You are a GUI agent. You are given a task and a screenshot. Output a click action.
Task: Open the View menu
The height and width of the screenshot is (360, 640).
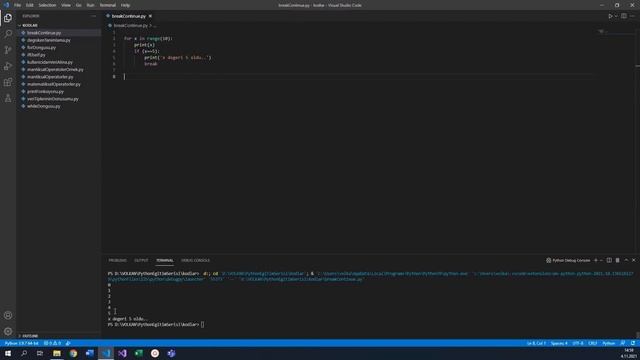click(66, 5)
